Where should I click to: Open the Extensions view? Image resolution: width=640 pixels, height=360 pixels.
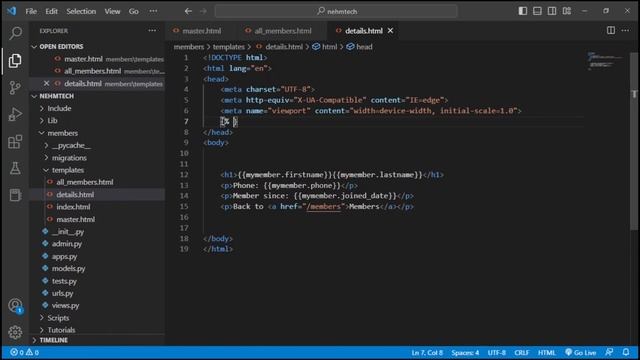pyautogui.click(x=15, y=142)
